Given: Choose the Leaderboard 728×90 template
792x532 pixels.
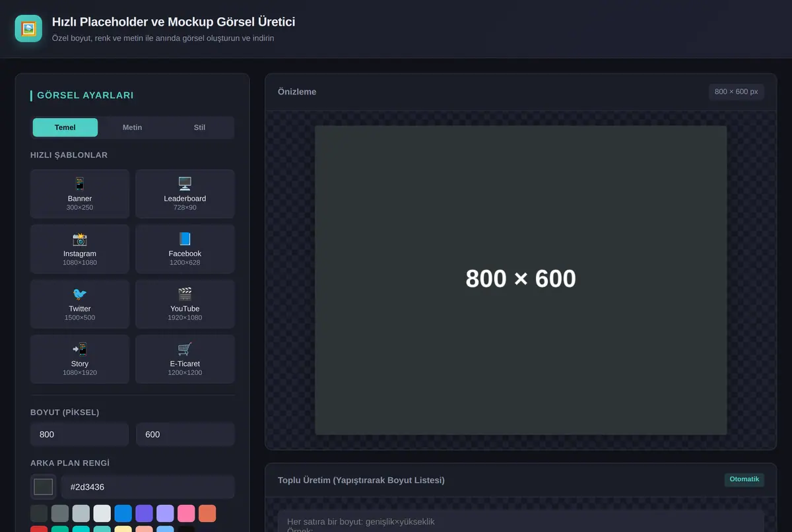Looking at the screenshot, I should (x=185, y=194).
